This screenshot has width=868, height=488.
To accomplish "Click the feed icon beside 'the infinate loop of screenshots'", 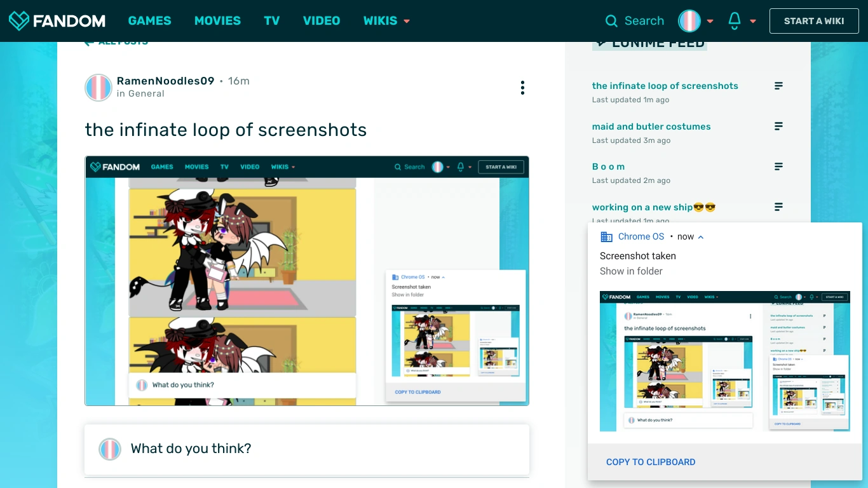I will click(778, 85).
